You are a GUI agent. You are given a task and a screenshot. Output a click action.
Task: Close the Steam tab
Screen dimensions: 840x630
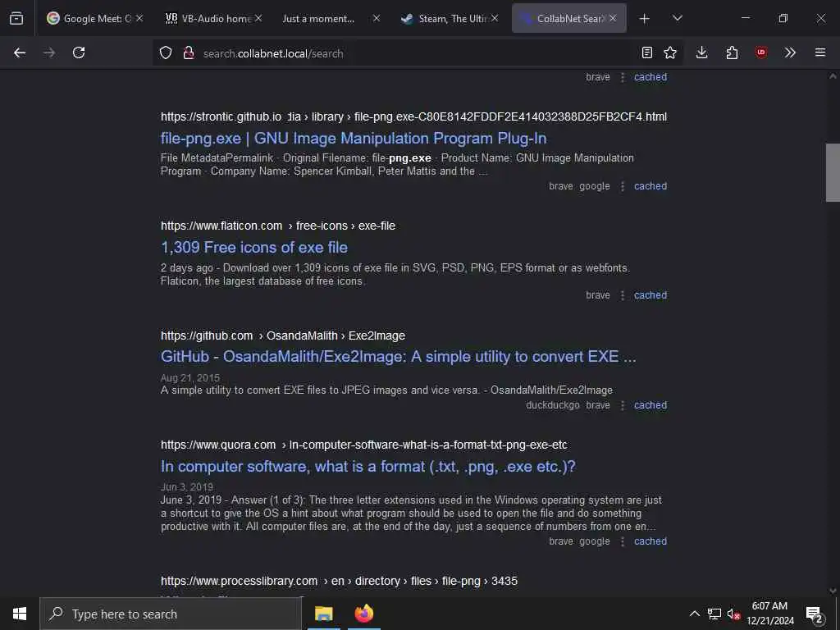495,18
